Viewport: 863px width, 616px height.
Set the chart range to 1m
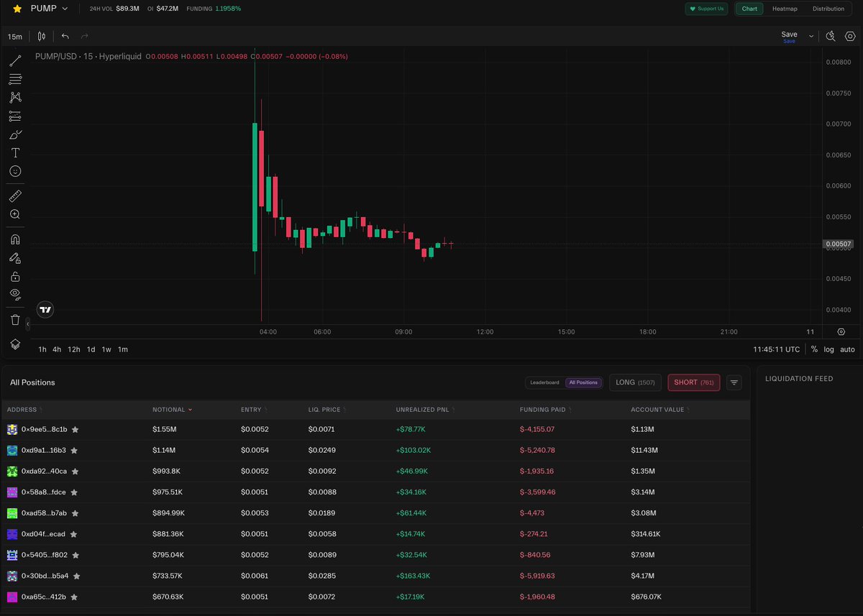pyautogui.click(x=123, y=349)
